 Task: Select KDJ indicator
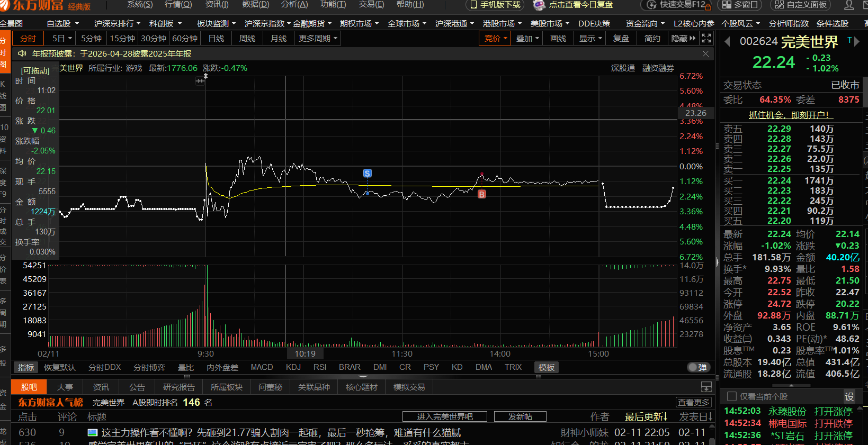(x=293, y=367)
